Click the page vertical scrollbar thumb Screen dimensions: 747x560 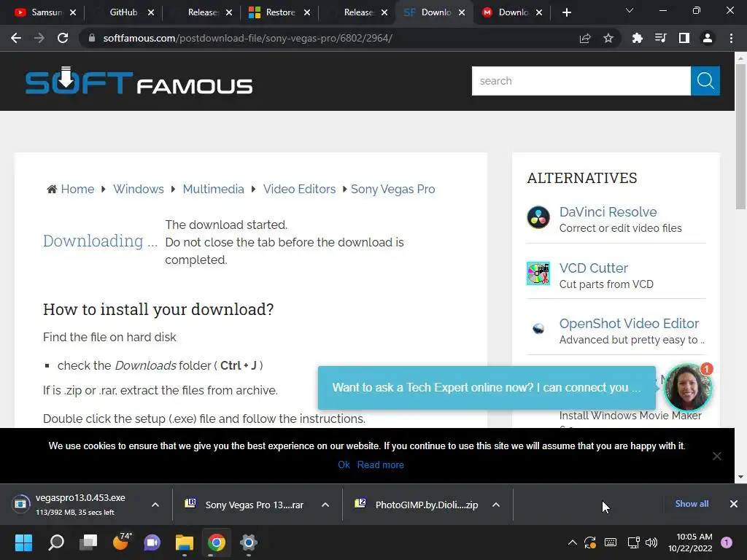(740, 136)
